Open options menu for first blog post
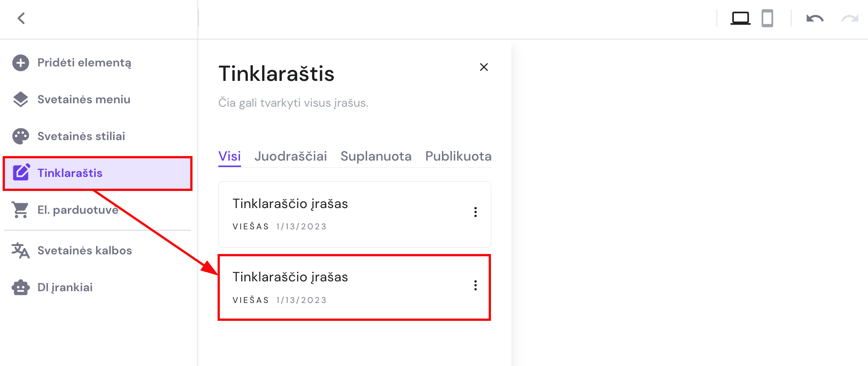 pyautogui.click(x=475, y=212)
